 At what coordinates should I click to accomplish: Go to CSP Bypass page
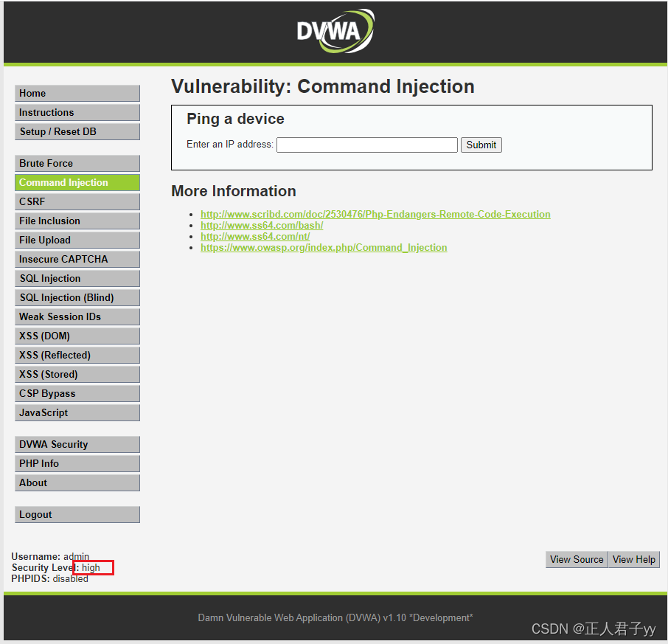click(77, 393)
